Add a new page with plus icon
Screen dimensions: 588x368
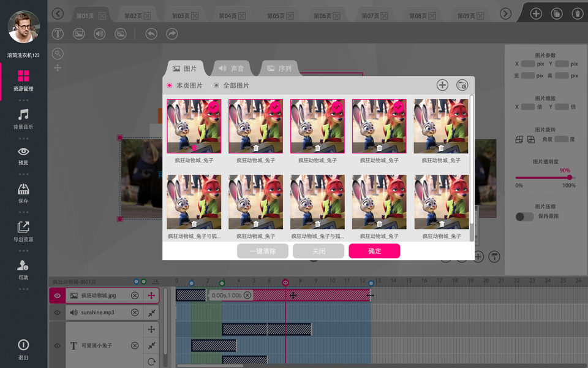[x=536, y=14]
